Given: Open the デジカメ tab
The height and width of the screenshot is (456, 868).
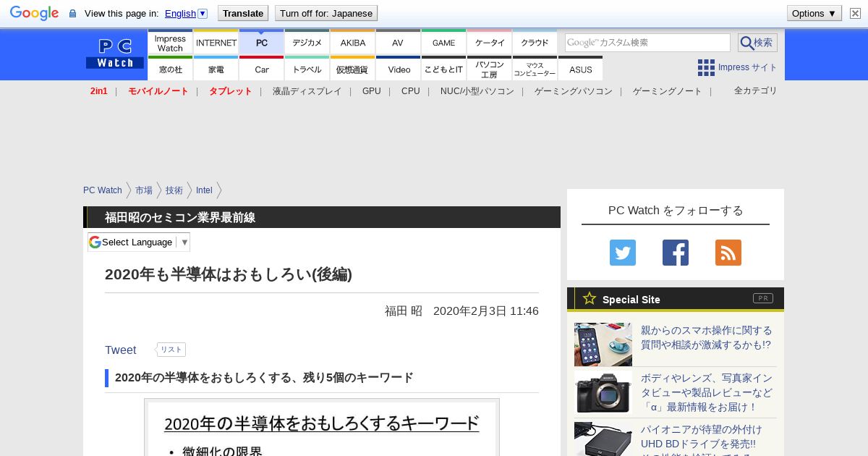Looking at the screenshot, I should [307, 43].
